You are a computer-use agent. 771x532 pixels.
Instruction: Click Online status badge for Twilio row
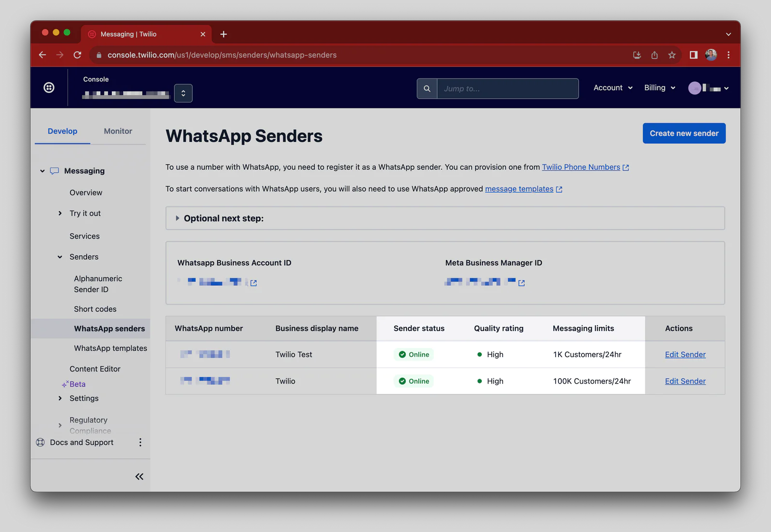[x=414, y=381]
